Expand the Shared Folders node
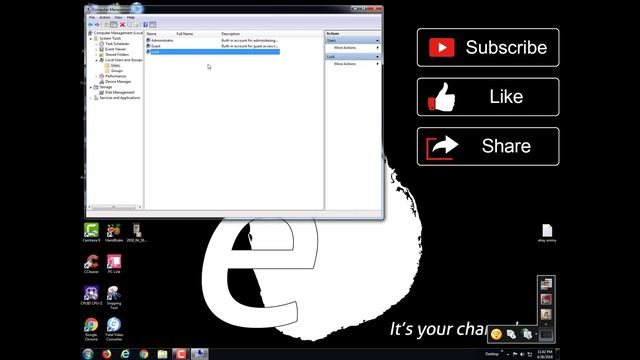The image size is (640, 360). coord(97,54)
